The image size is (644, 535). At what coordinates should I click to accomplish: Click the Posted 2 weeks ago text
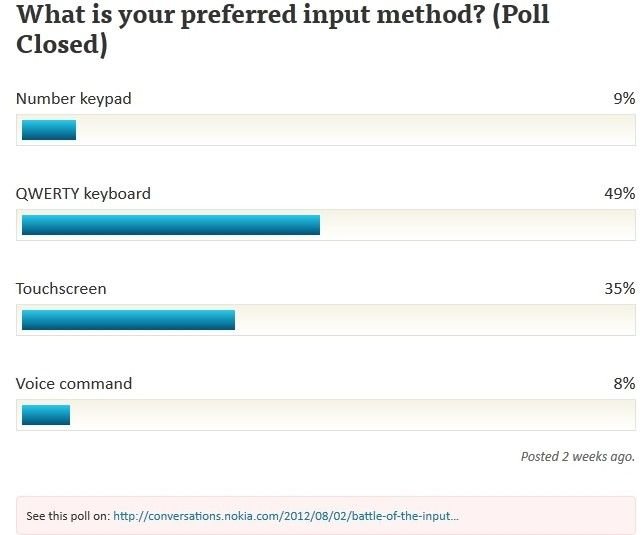click(578, 457)
